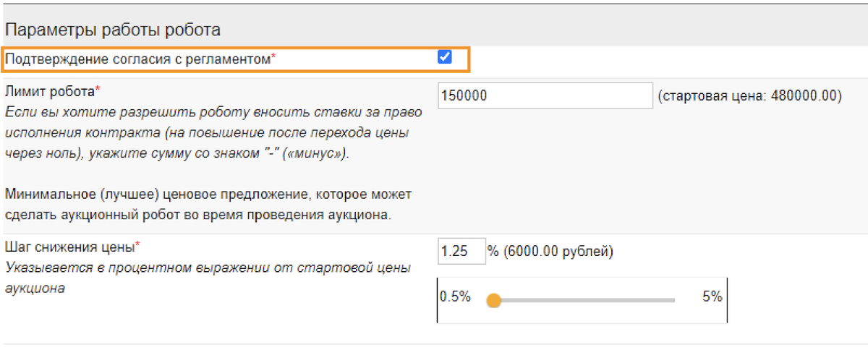The height and width of the screenshot is (350, 868).
Task: Focus the Лимит робота field with 150000
Action: (546, 95)
